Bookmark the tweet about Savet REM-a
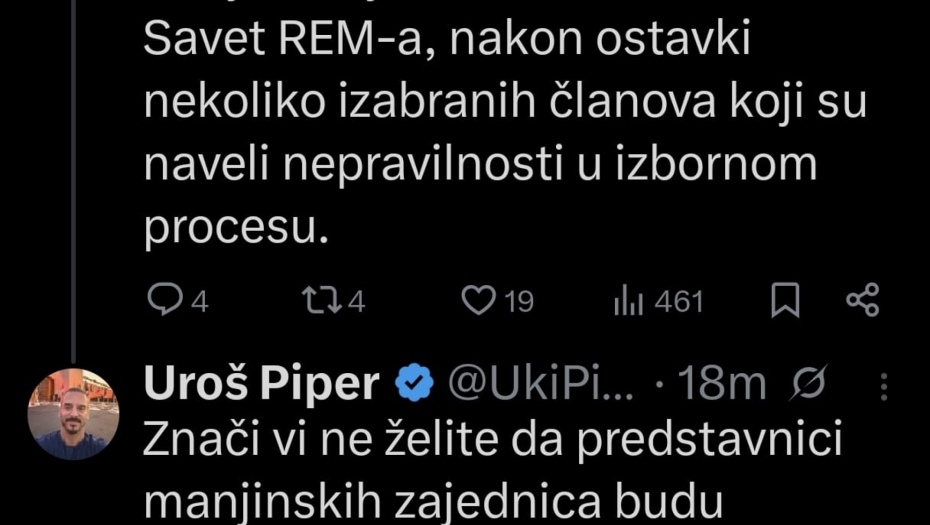This screenshot has height=525, width=930. [786, 301]
